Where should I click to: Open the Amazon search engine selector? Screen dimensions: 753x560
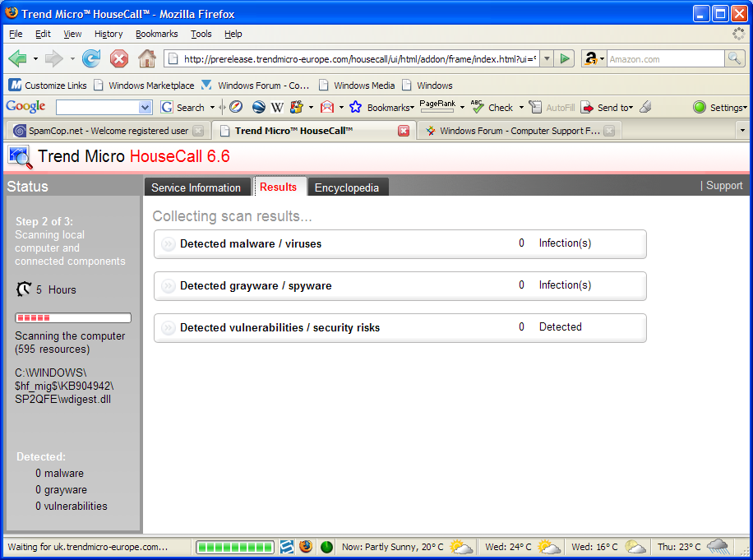(594, 59)
